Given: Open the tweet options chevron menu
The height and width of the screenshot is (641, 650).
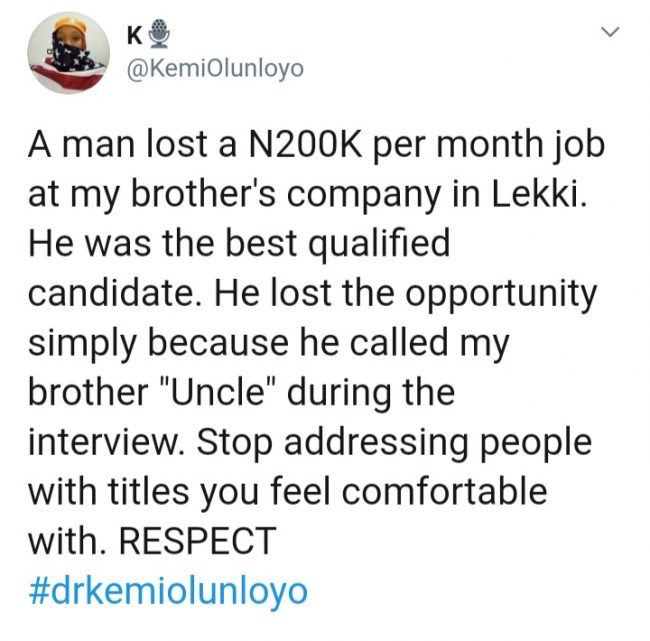Looking at the screenshot, I should coord(611,35).
